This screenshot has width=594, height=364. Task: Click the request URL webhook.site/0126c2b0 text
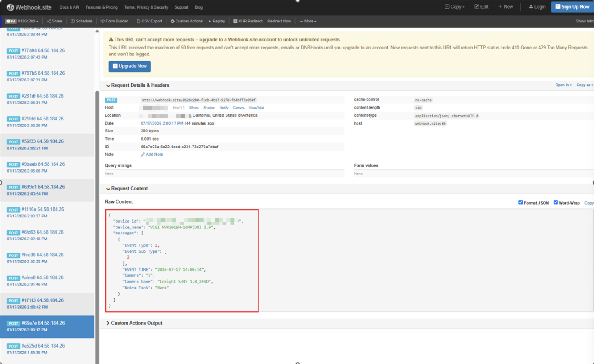tap(198, 100)
